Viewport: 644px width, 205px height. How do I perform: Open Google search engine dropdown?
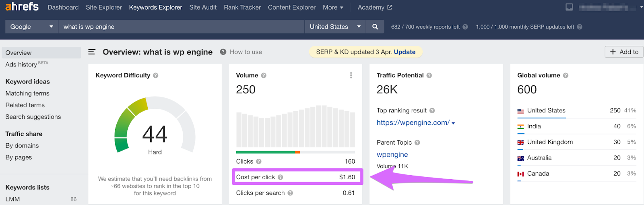click(31, 27)
